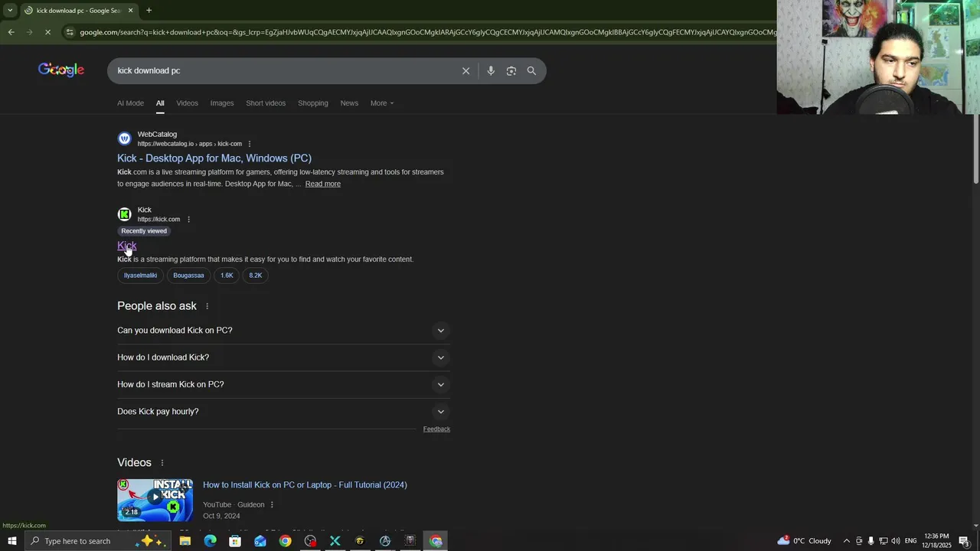Select the All results tab
This screenshot has width=980, height=551.
(x=160, y=103)
